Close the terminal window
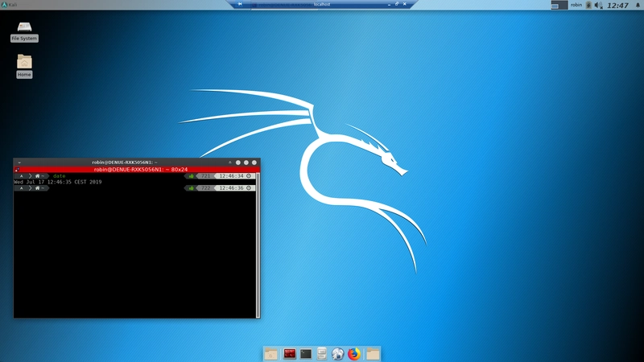Viewport: 644px width, 362px height. [x=254, y=162]
